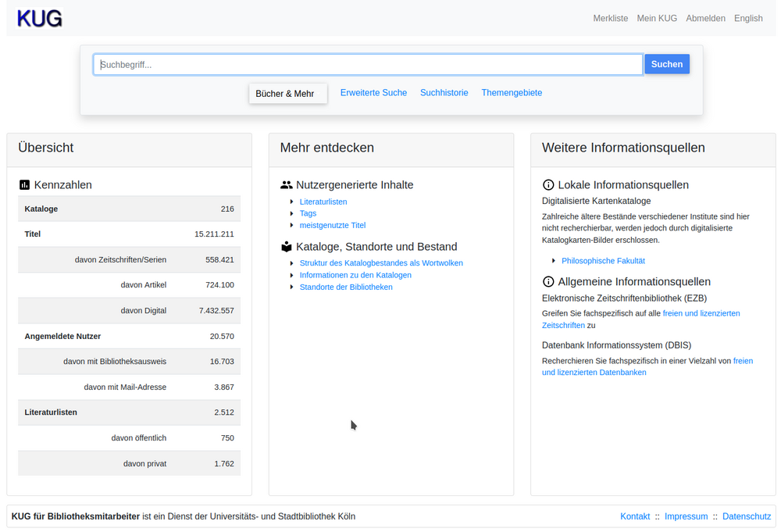Click the Allgemeine Informationsquellen info icon
Viewport: 781px width, 532px height.
pyautogui.click(x=548, y=282)
